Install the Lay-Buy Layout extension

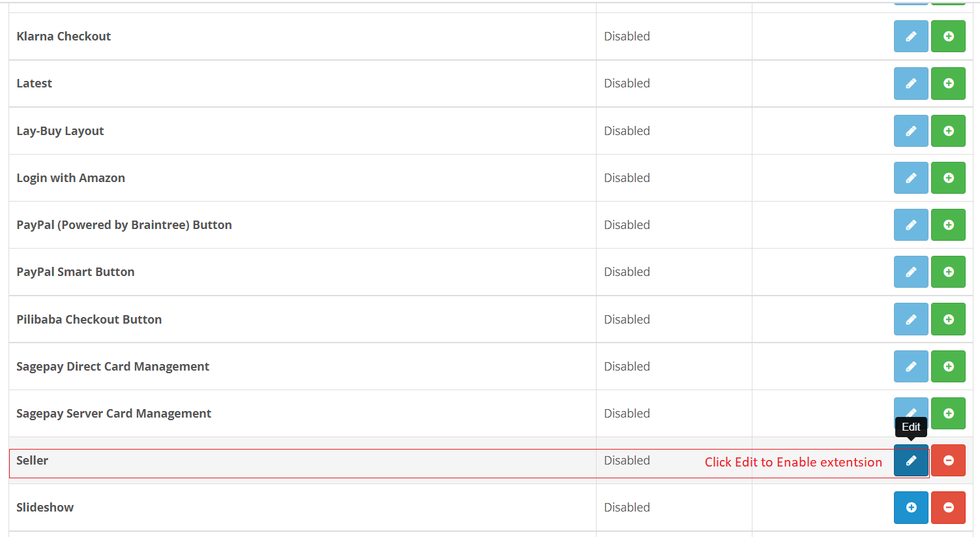[948, 130]
